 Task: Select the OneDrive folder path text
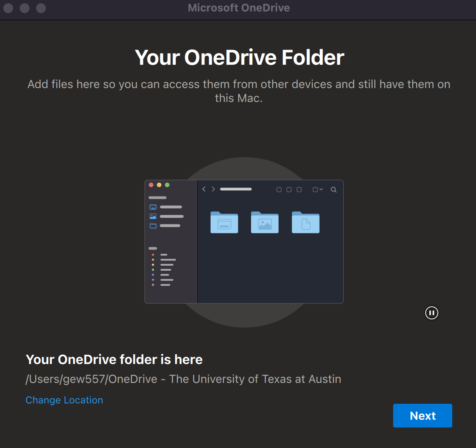pyautogui.click(x=184, y=379)
